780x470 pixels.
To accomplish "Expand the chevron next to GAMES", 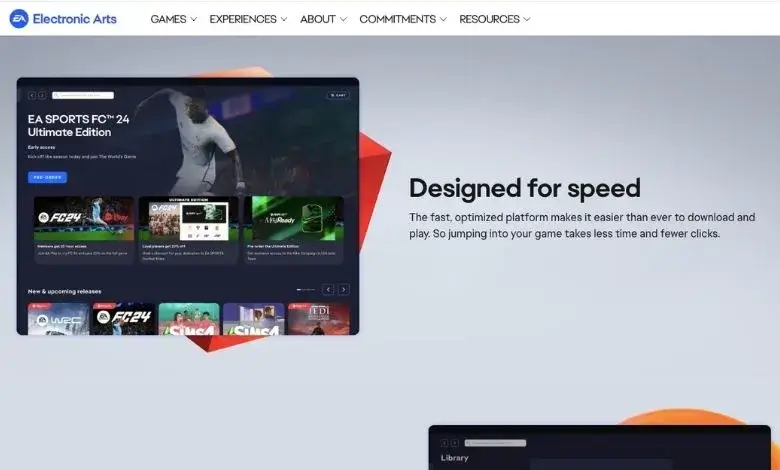I will (194, 19).
